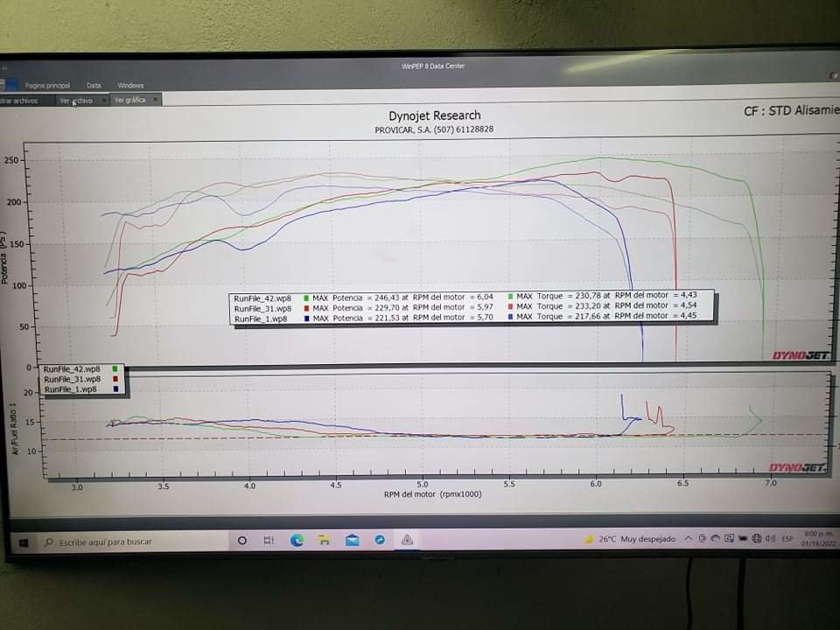Select RunFile_1.wp8 in the lower legend
This screenshot has width=840, height=630.
click(71, 389)
